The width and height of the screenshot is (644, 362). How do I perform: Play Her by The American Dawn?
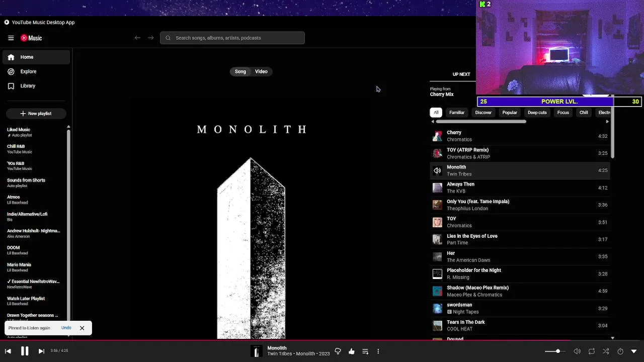tap(520, 256)
